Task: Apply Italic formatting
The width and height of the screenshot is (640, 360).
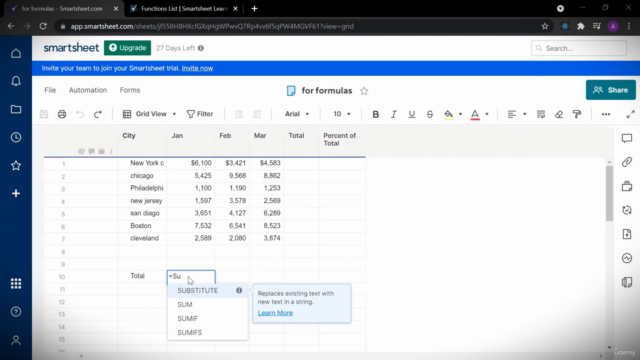Action: point(393,114)
